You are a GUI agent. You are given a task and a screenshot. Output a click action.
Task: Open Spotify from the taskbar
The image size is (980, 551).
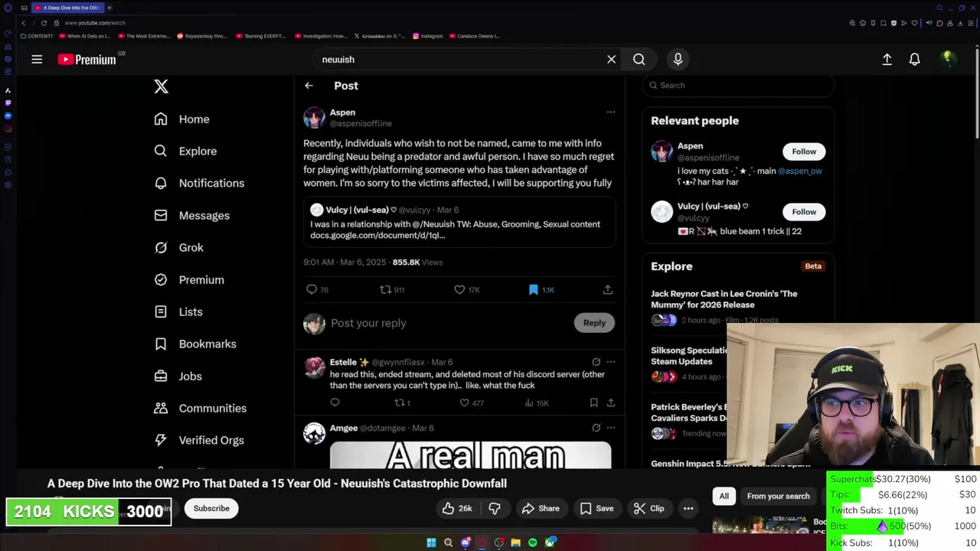click(533, 543)
